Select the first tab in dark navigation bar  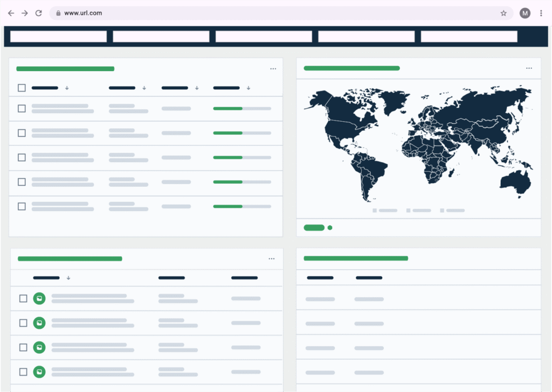pos(58,37)
